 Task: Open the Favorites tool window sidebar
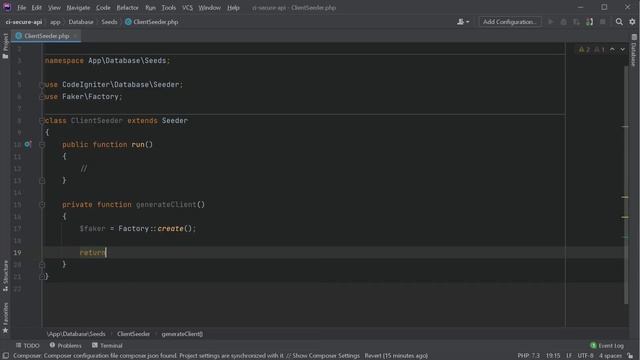click(x=5, y=318)
